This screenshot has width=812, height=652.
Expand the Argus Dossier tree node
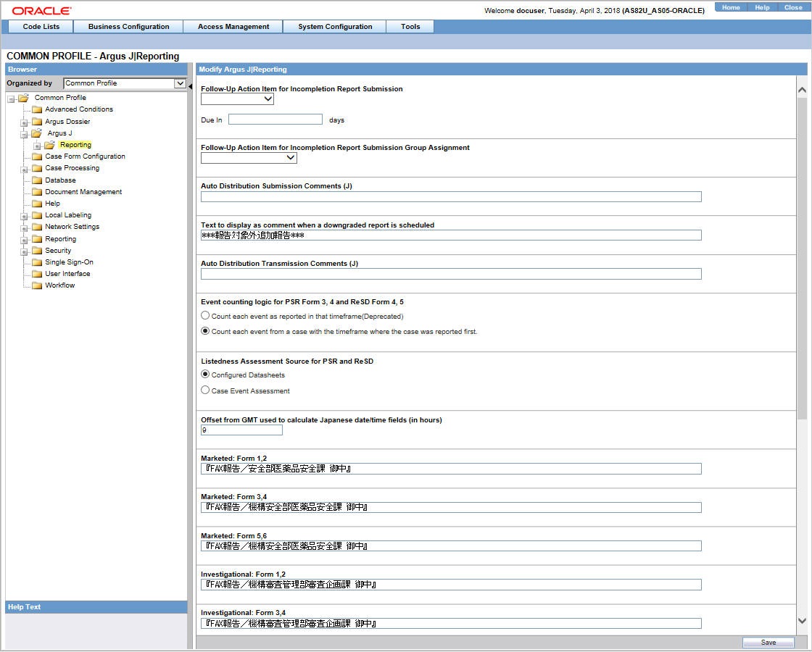[x=24, y=122]
